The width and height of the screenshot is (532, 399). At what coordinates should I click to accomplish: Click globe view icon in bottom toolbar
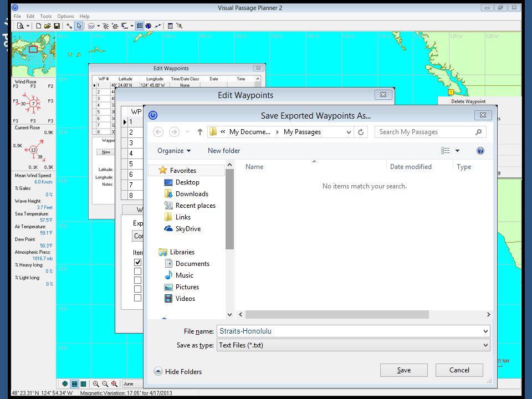(x=65, y=383)
